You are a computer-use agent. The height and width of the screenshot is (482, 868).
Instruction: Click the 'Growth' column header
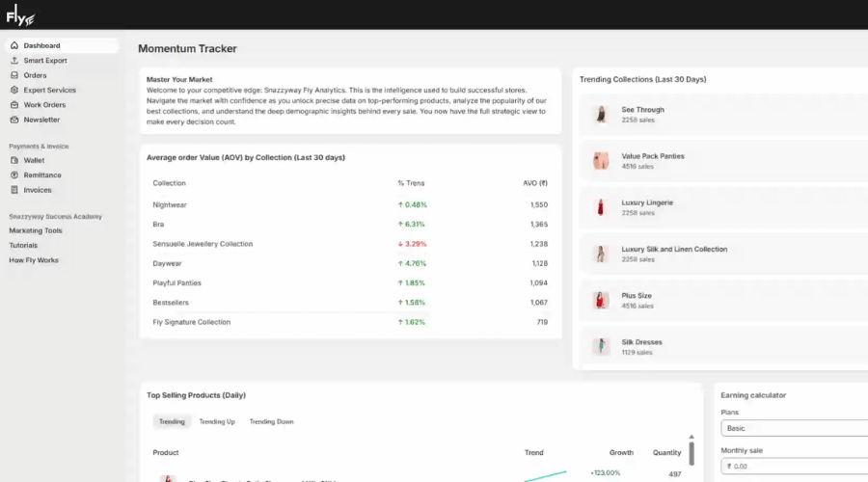pyautogui.click(x=621, y=453)
